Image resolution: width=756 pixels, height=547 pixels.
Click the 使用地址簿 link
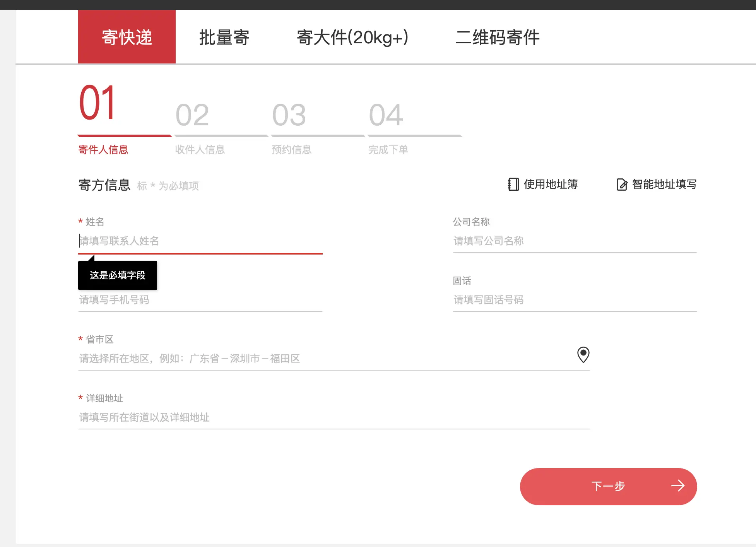pos(551,185)
